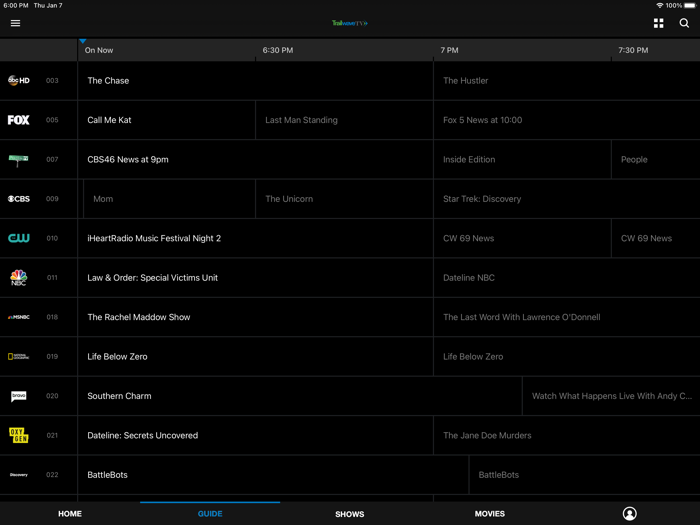Select the National Geographic channel logo
700x525 pixels.
click(19, 356)
